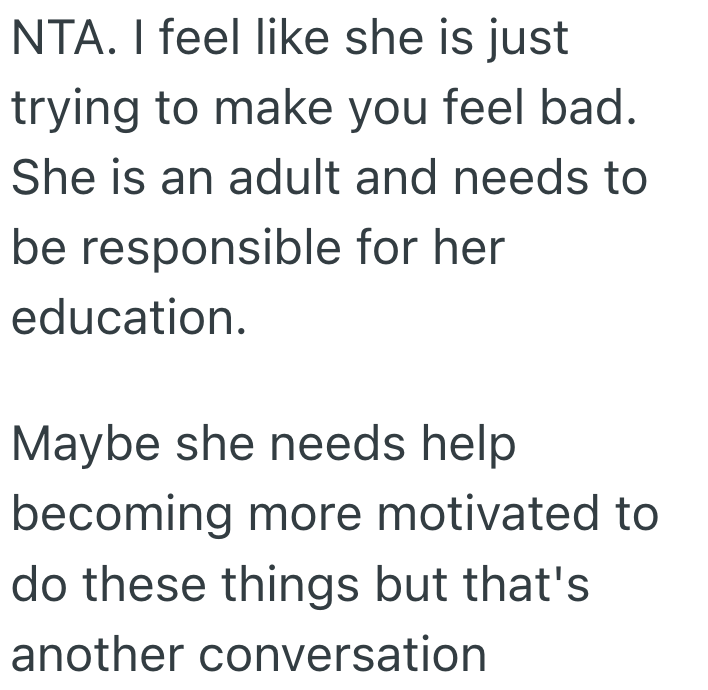Click the word "Maybe" starting the second paragraph
The width and height of the screenshot is (708, 690).
point(87,447)
